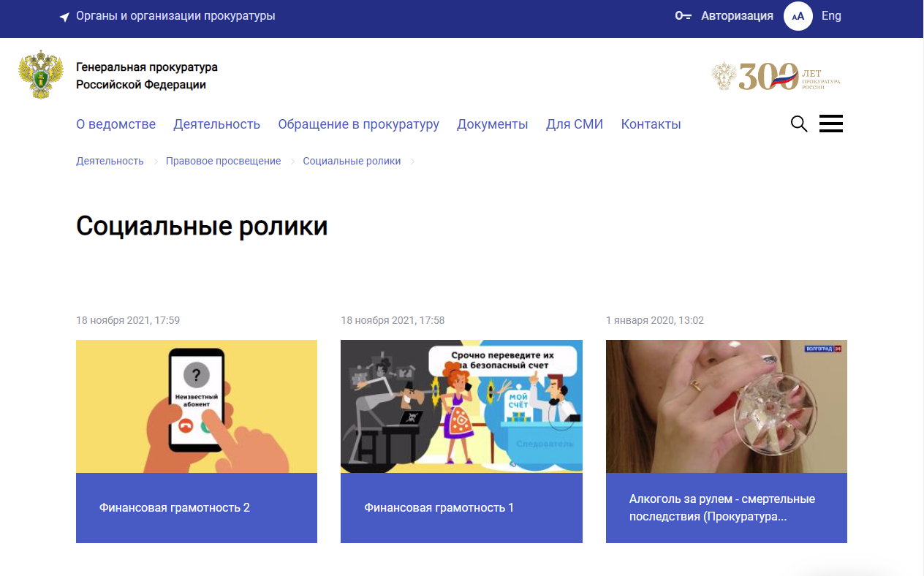Open the Контакты page
The height and width of the screenshot is (576, 924).
click(651, 124)
